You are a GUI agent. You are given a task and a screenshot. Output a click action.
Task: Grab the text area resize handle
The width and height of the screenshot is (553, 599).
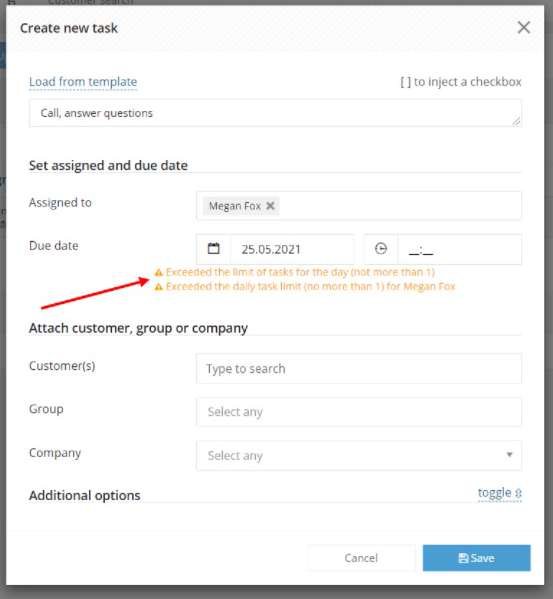point(516,121)
